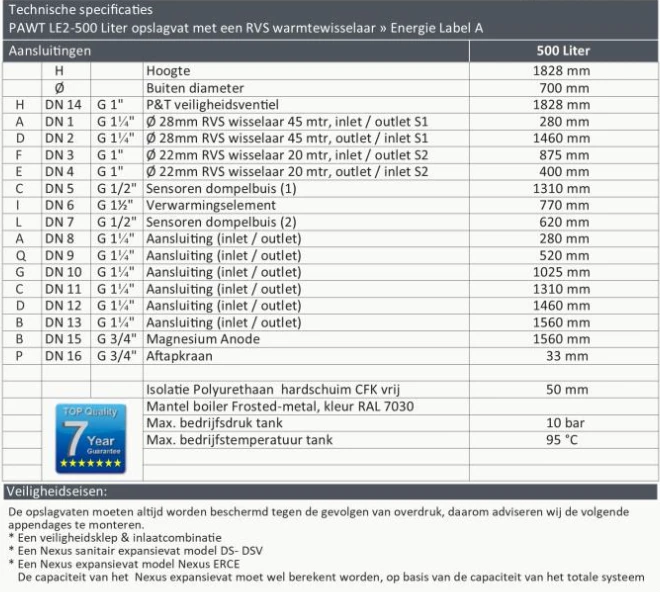Select the '520 mm' value

(x=564, y=255)
